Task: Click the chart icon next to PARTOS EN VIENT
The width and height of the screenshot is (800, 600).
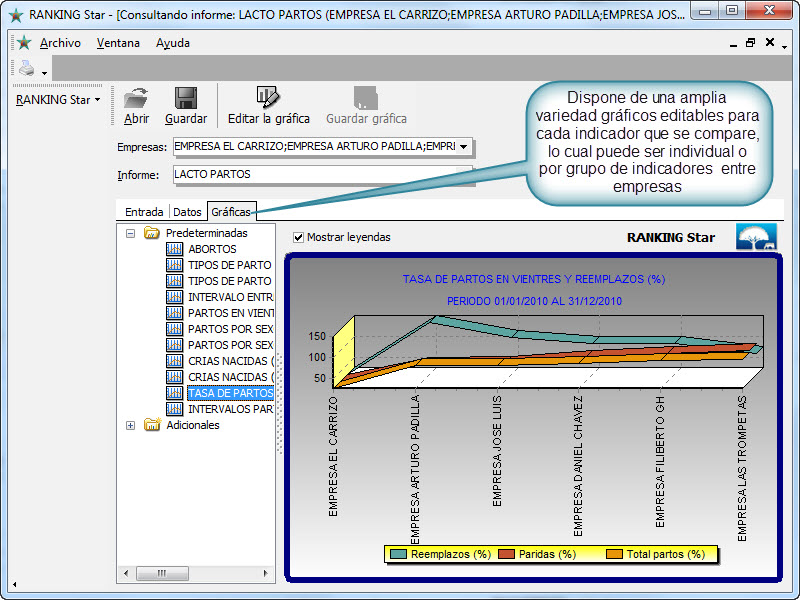Action: tap(174, 313)
